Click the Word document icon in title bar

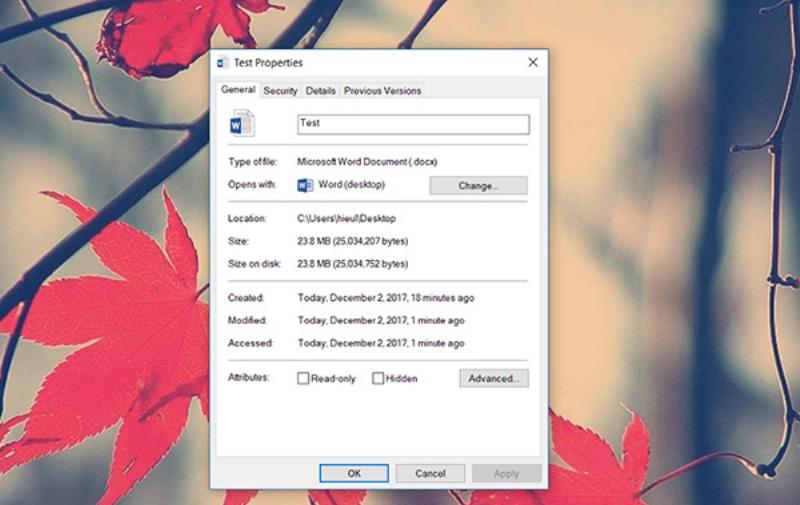(222, 63)
